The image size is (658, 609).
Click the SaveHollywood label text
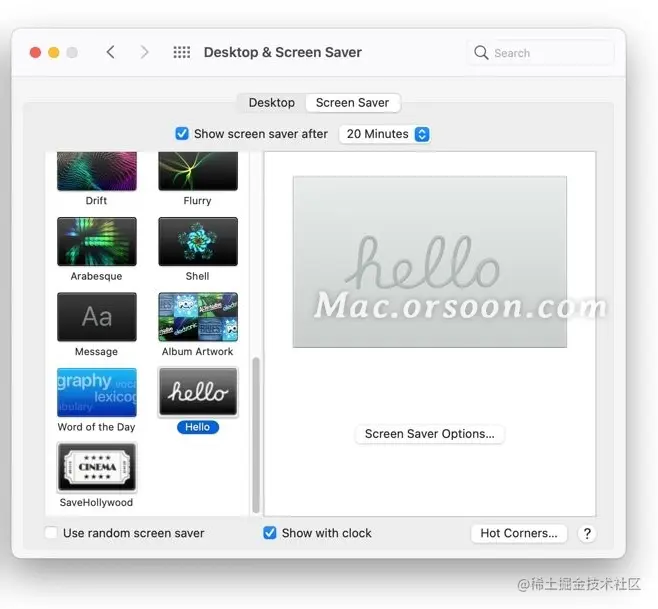(x=97, y=503)
